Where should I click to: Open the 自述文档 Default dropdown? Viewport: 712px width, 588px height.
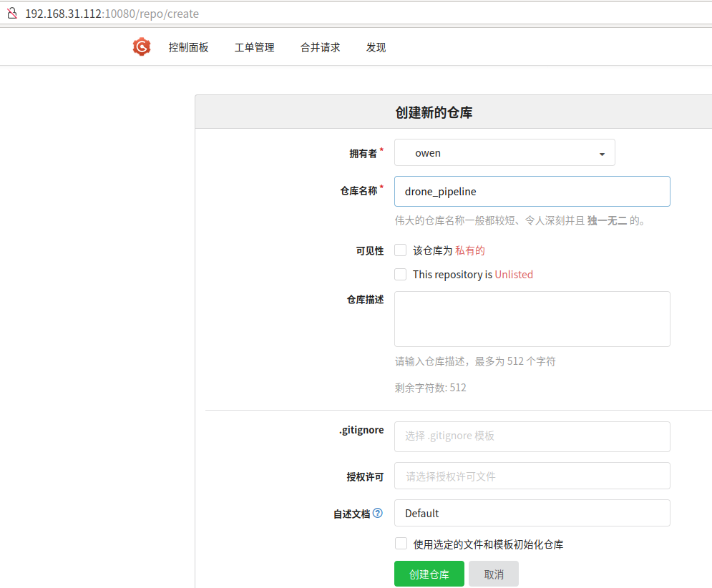point(532,513)
